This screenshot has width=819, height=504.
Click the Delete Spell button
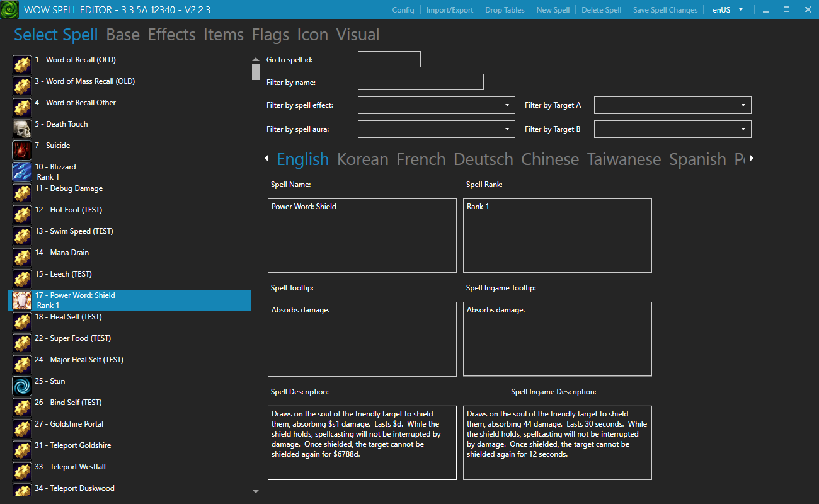coord(601,10)
